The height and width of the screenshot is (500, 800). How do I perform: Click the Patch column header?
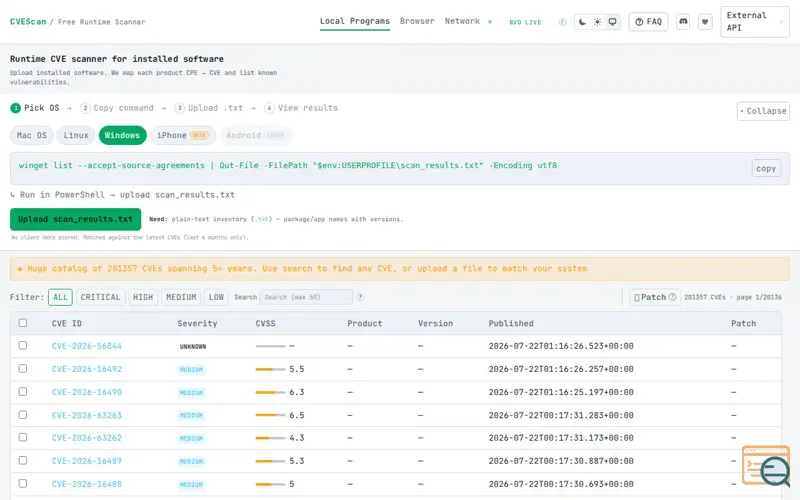tap(743, 323)
